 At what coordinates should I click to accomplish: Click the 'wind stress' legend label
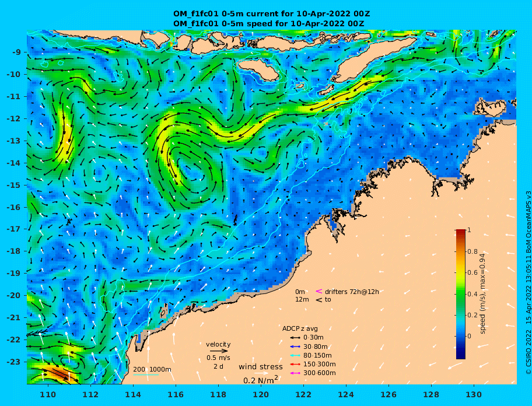point(261,367)
